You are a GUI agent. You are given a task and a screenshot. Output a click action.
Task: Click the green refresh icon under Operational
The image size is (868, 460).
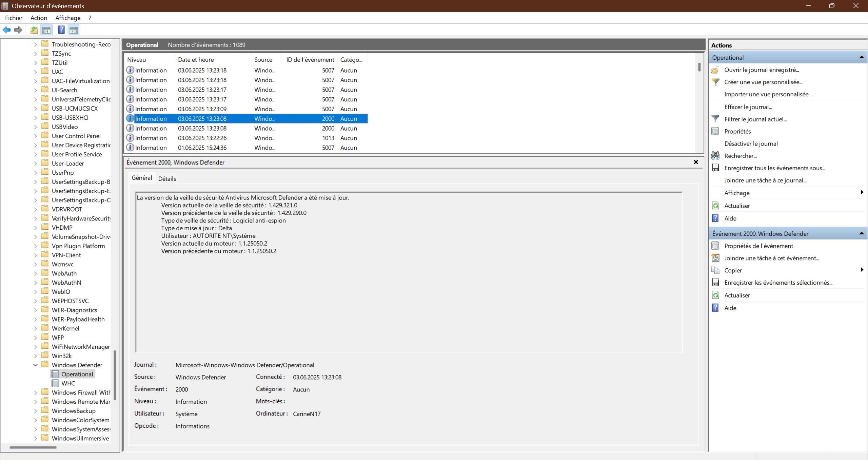[x=715, y=206]
